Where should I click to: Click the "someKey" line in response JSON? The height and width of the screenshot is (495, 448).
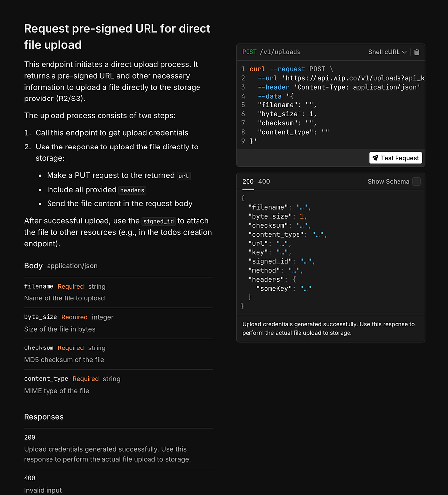pos(284,289)
